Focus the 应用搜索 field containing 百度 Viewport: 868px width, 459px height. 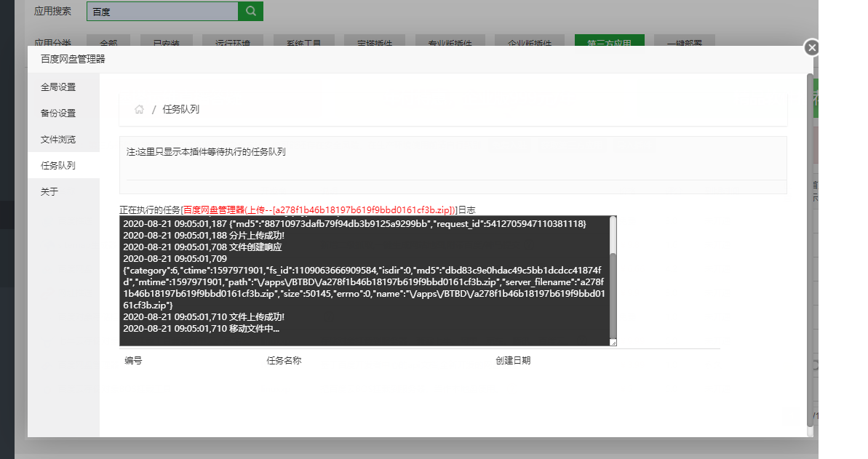point(162,11)
